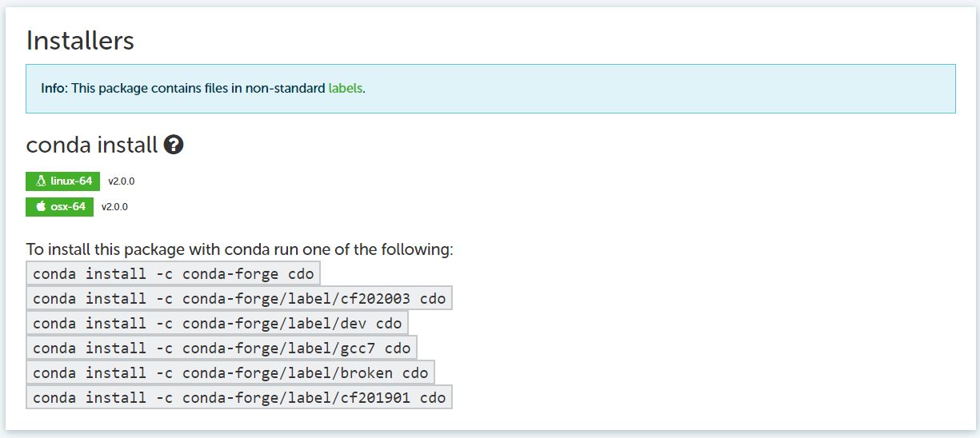Click the conda install heading text
This screenshot has height=438, width=980.
(x=92, y=145)
